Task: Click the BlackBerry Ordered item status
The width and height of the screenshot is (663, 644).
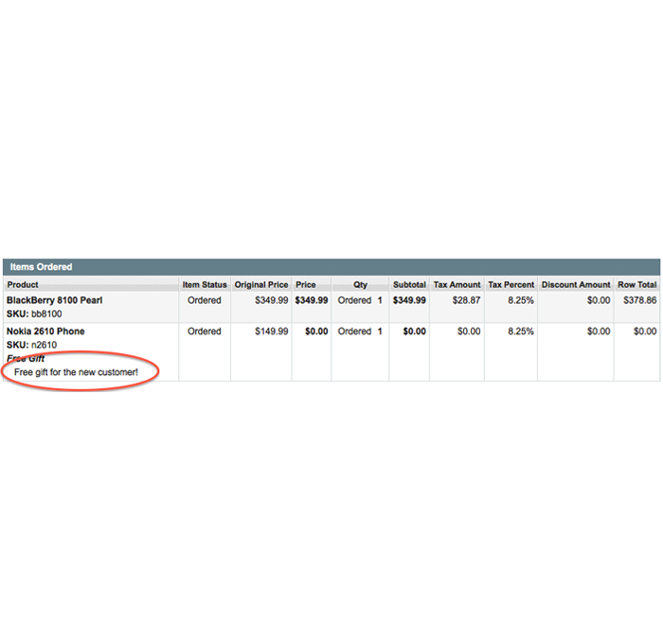Action: [205, 300]
